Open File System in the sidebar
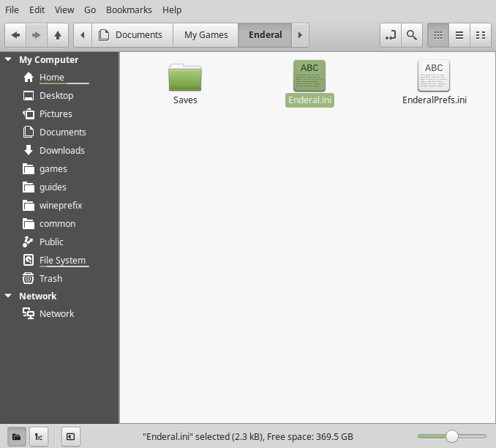This screenshot has height=448, width=496. coord(59,261)
